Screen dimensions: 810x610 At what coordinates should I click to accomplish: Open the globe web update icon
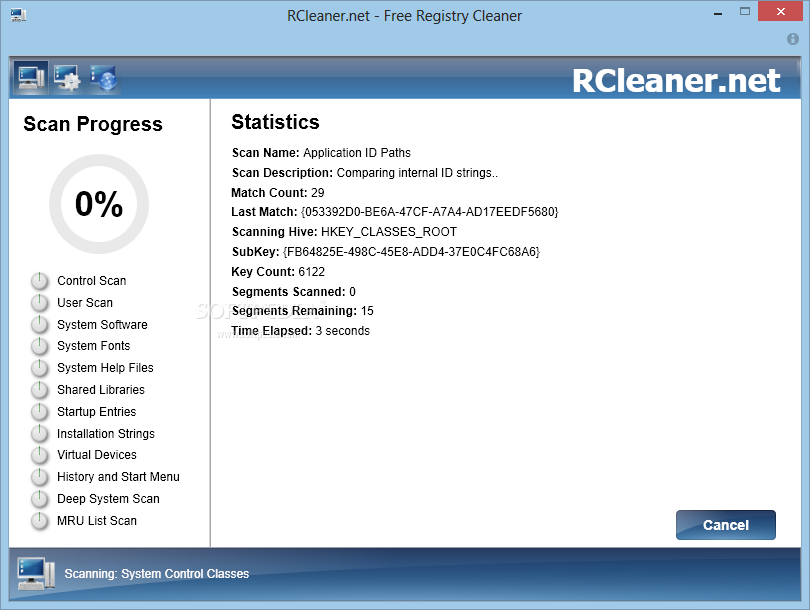click(x=103, y=78)
